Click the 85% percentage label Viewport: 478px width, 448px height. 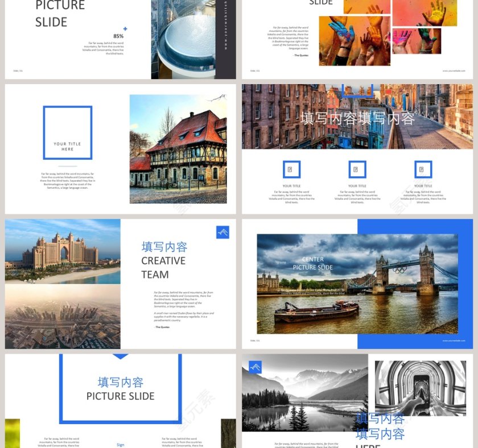(118, 36)
